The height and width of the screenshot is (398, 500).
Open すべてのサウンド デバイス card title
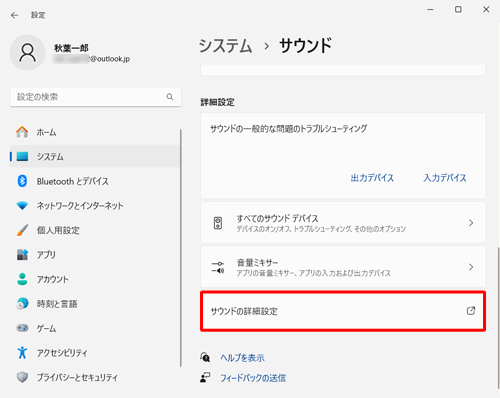click(277, 218)
